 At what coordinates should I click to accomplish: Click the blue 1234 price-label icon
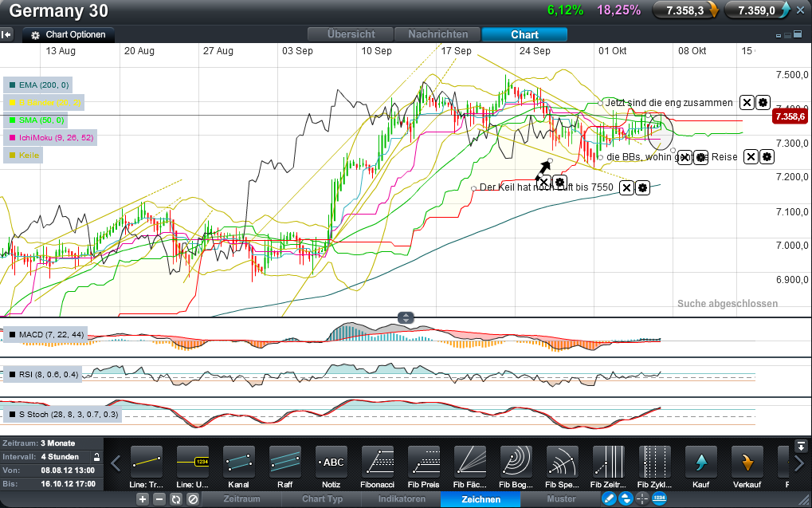point(659,499)
